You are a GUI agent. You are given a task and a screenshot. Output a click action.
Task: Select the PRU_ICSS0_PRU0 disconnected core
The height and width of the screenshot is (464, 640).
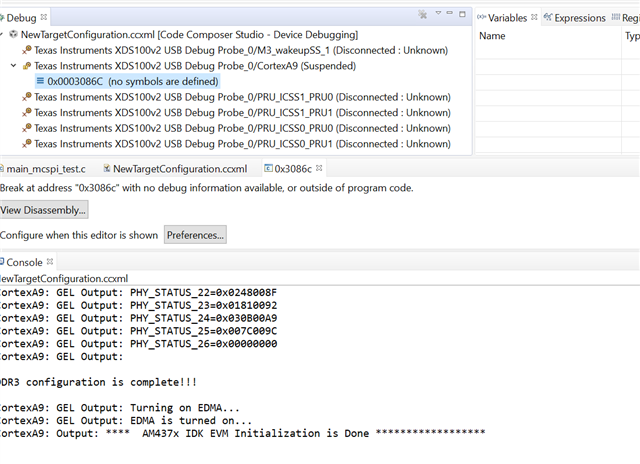[242, 128]
